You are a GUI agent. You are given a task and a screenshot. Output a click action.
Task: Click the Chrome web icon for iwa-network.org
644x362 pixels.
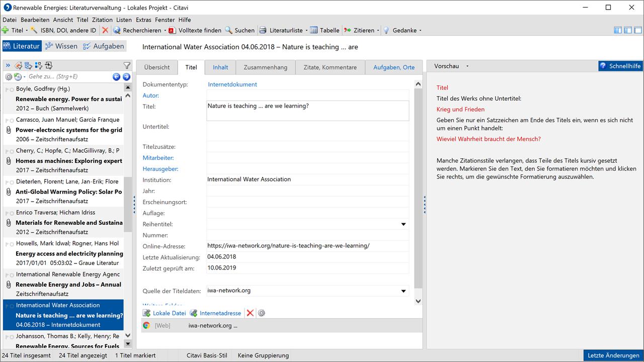click(146, 325)
